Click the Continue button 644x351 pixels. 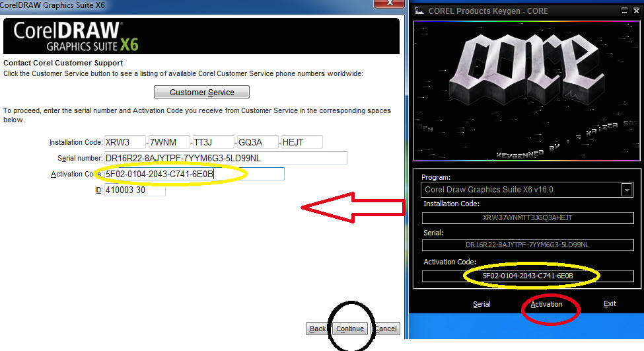click(x=350, y=329)
